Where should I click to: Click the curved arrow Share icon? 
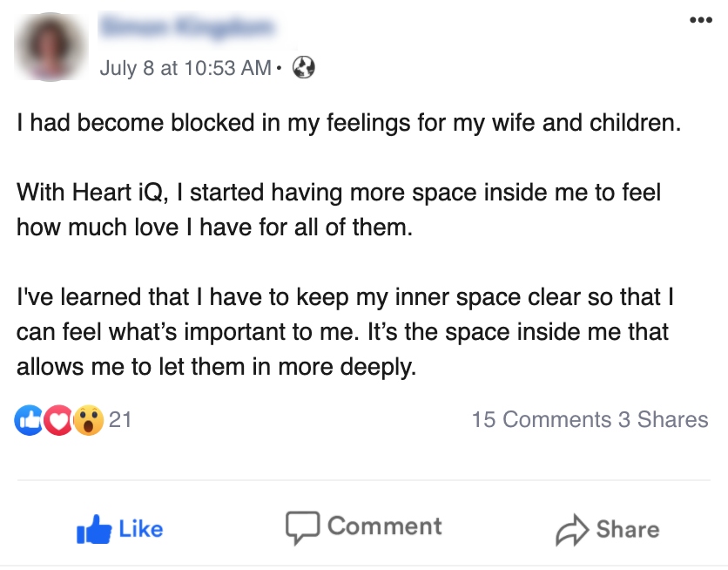pos(572,529)
